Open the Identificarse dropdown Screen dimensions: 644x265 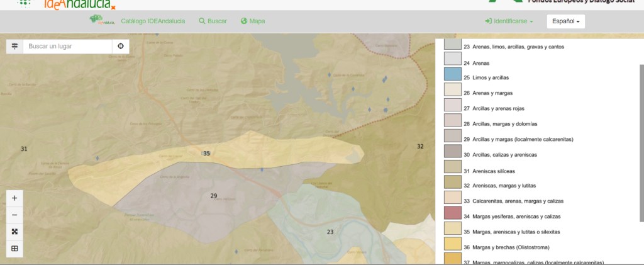click(x=509, y=21)
